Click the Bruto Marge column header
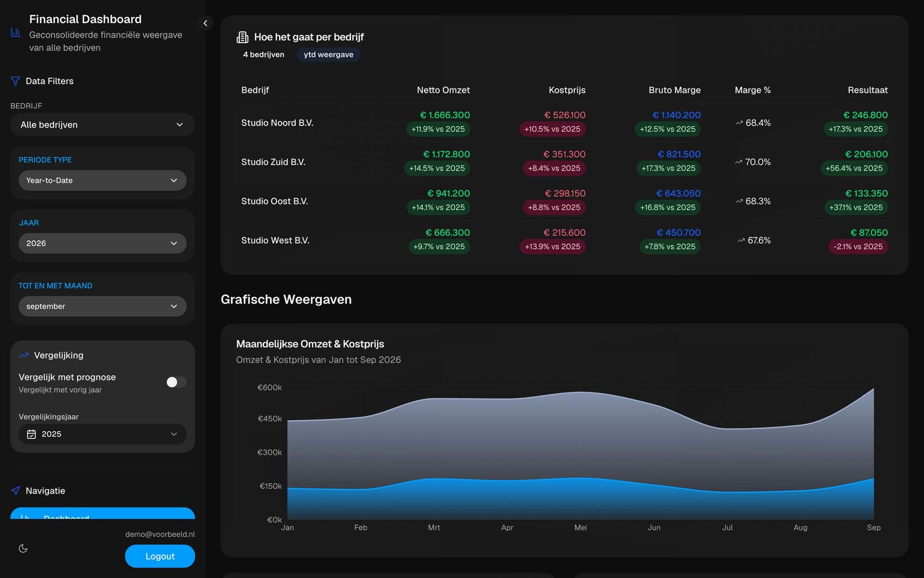 [x=675, y=90]
